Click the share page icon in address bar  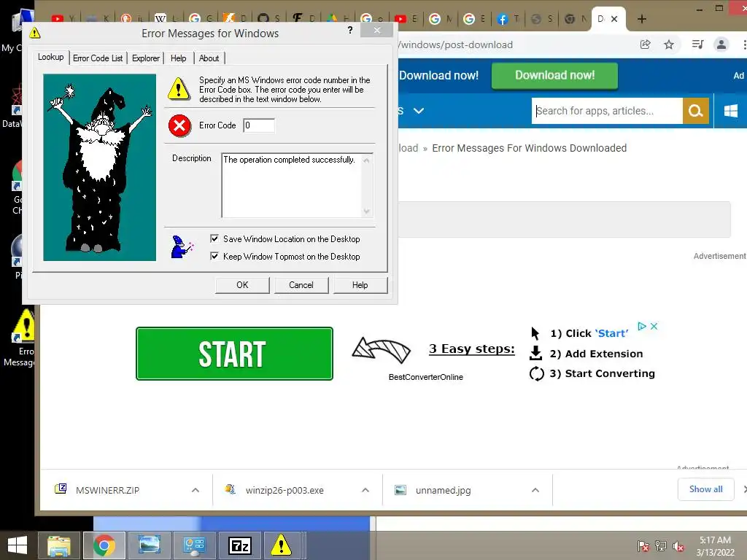tap(646, 44)
